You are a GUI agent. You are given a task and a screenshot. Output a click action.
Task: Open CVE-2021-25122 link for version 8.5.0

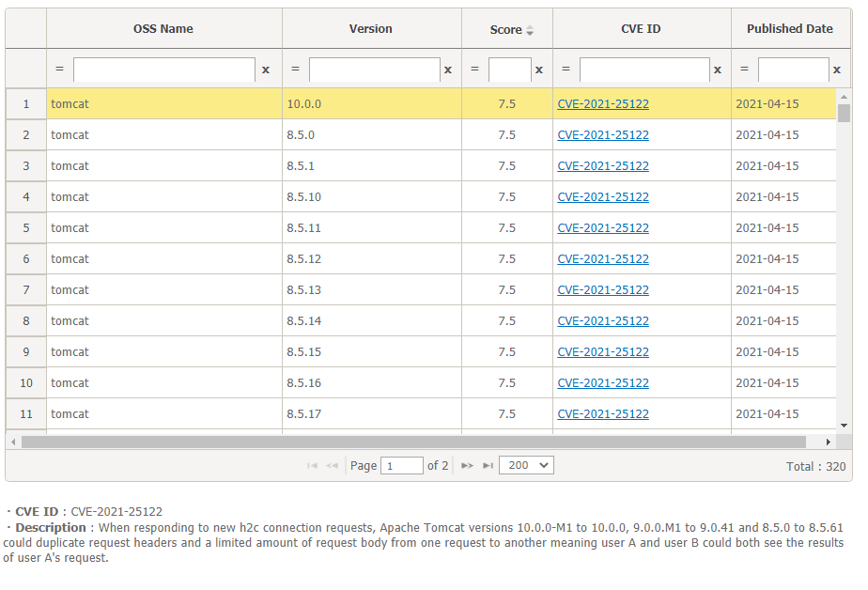coord(603,135)
